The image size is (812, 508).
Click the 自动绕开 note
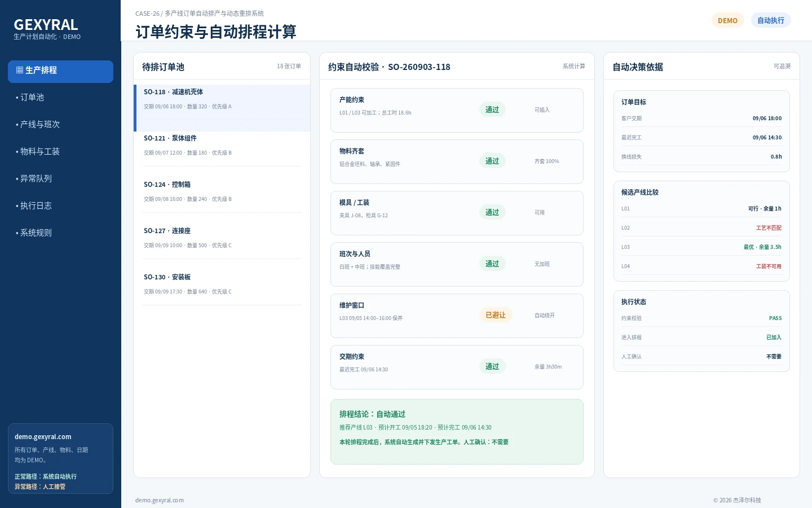tap(545, 316)
